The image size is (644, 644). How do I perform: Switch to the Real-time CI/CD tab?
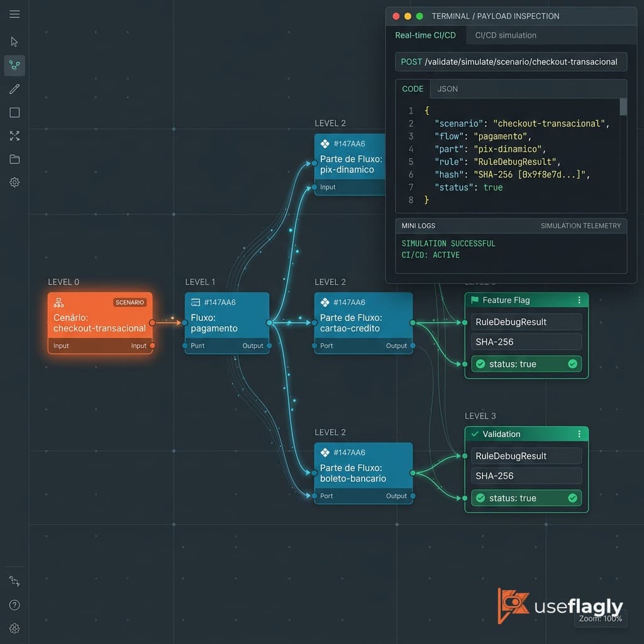tap(426, 35)
